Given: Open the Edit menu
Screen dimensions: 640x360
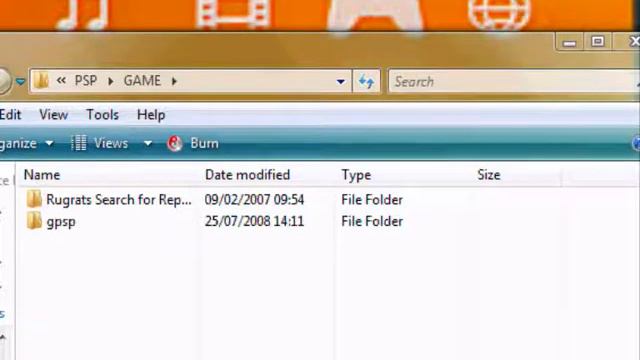Looking at the screenshot, I should 11,115.
